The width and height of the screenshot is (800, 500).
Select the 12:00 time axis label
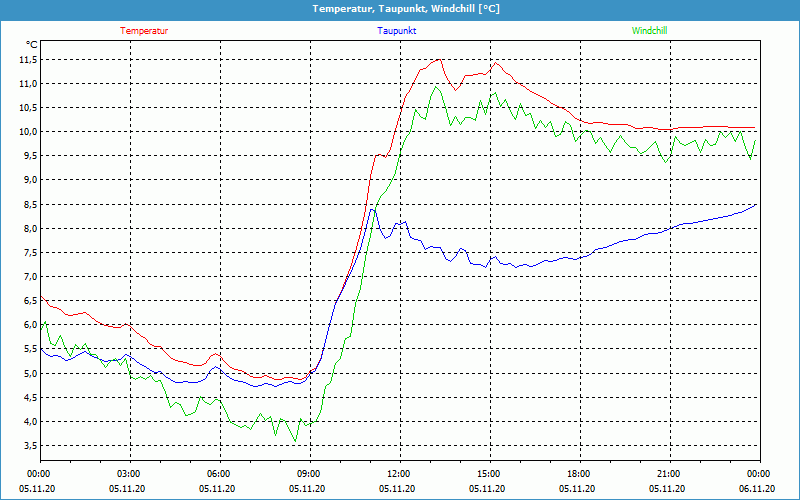tap(398, 474)
